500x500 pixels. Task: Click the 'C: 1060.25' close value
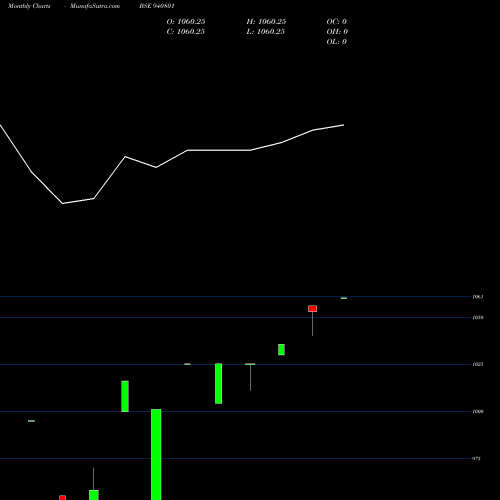tap(186, 32)
